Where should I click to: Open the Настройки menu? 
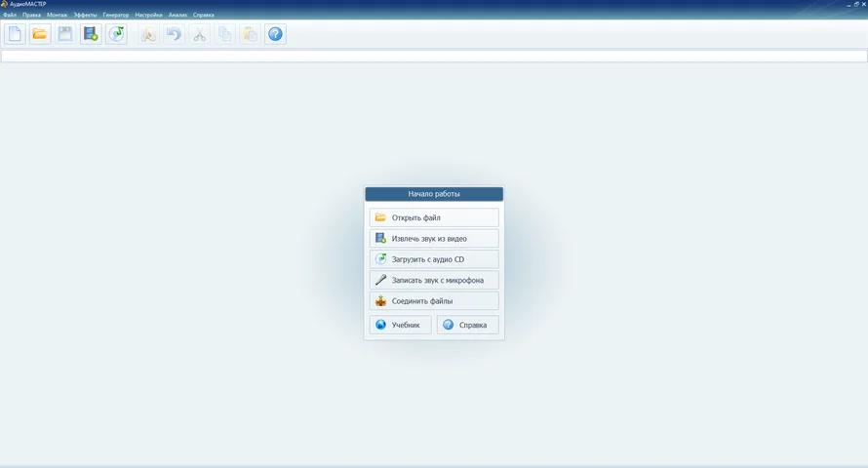coord(148,15)
